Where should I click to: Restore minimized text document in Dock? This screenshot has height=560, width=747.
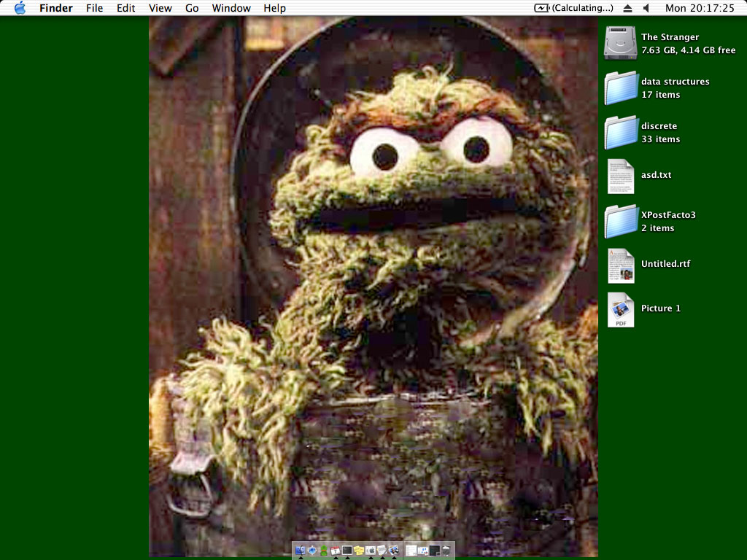pyautogui.click(x=411, y=551)
